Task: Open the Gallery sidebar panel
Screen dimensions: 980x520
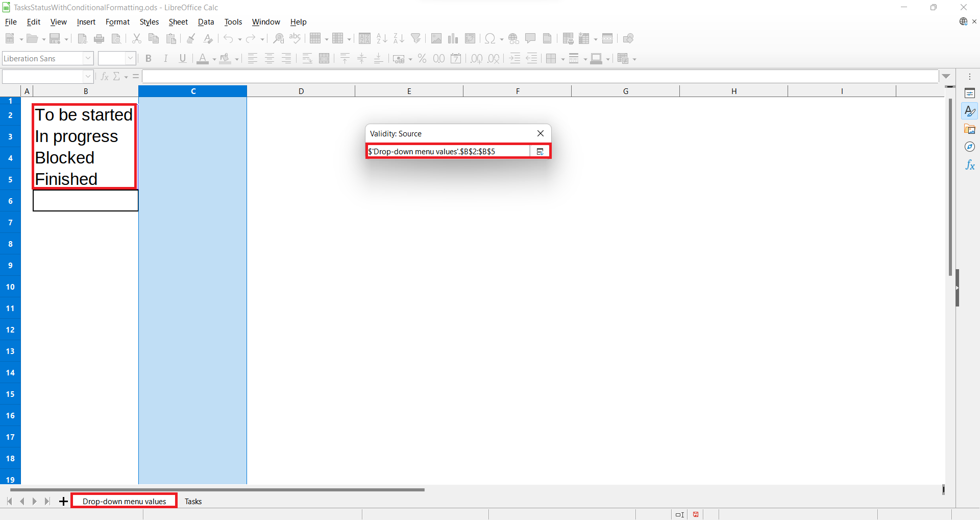Action: [970, 129]
